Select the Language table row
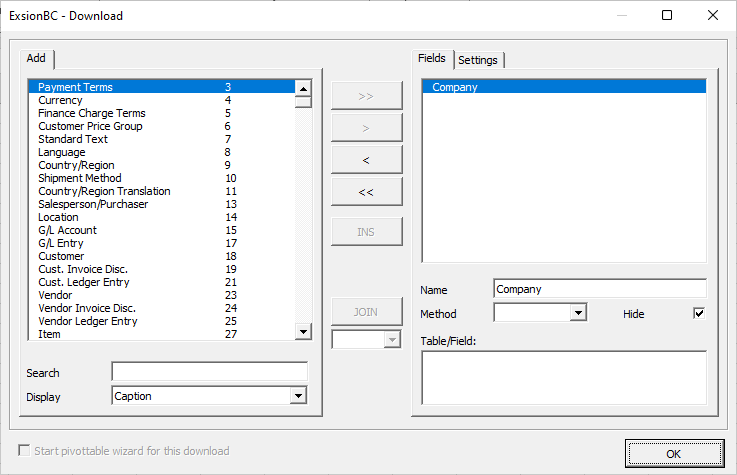 coord(162,152)
